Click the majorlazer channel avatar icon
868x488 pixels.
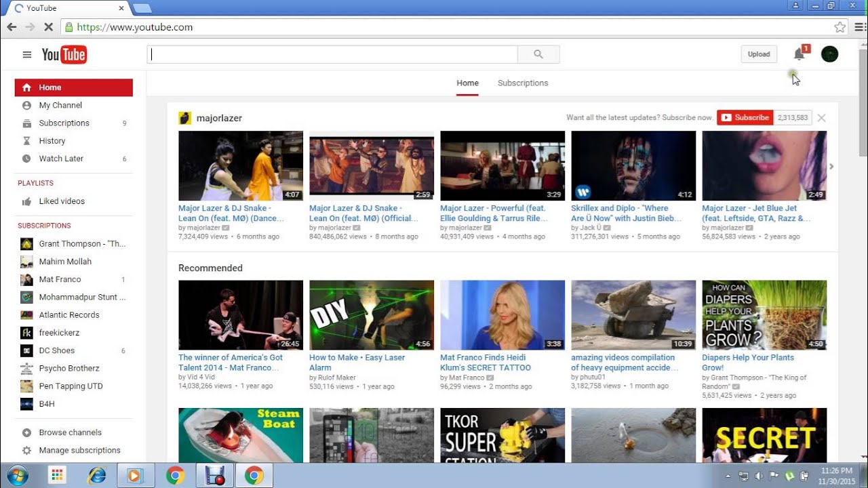(184, 118)
